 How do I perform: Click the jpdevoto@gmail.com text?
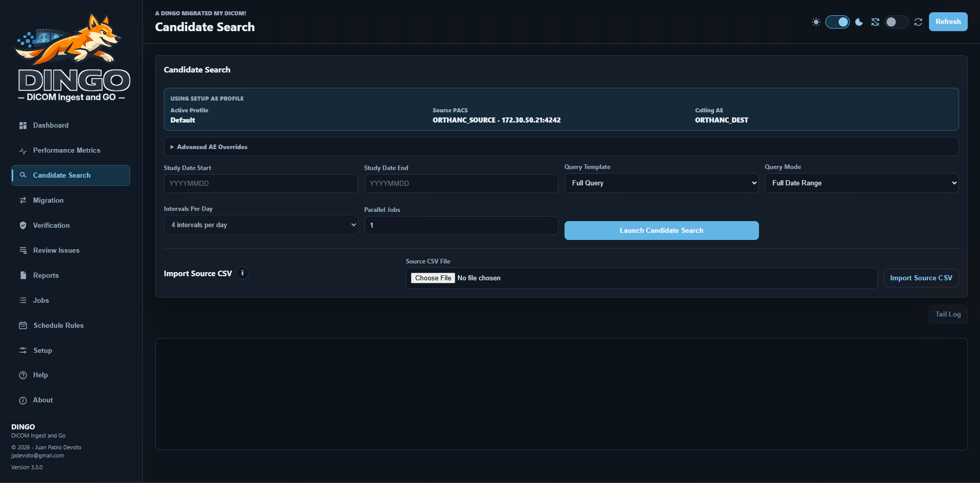[38, 456]
